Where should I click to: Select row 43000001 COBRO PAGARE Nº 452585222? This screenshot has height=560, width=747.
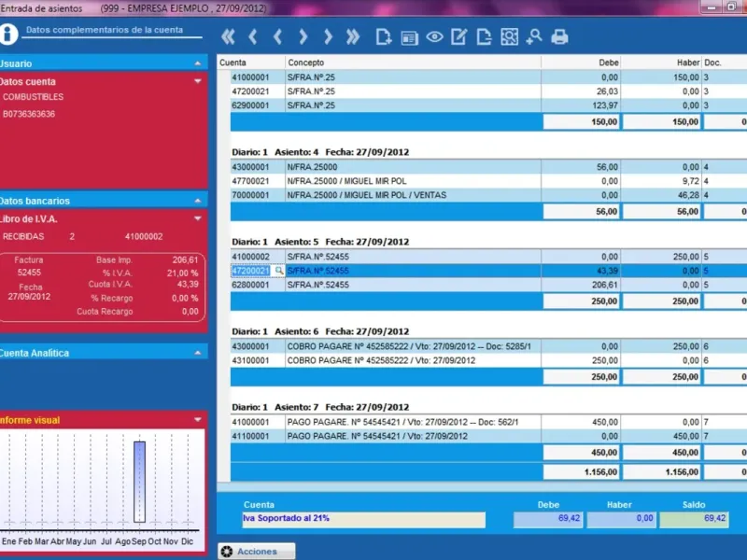click(x=488, y=346)
